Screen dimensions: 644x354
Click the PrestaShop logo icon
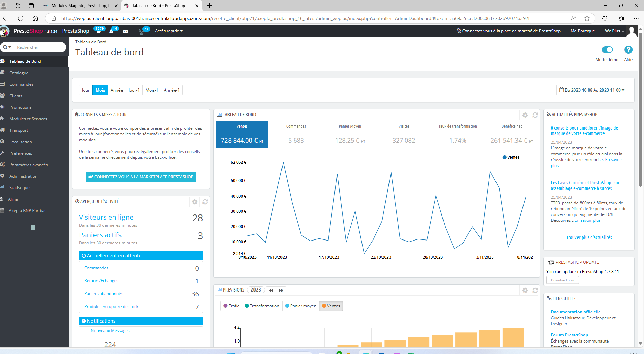coord(5,31)
